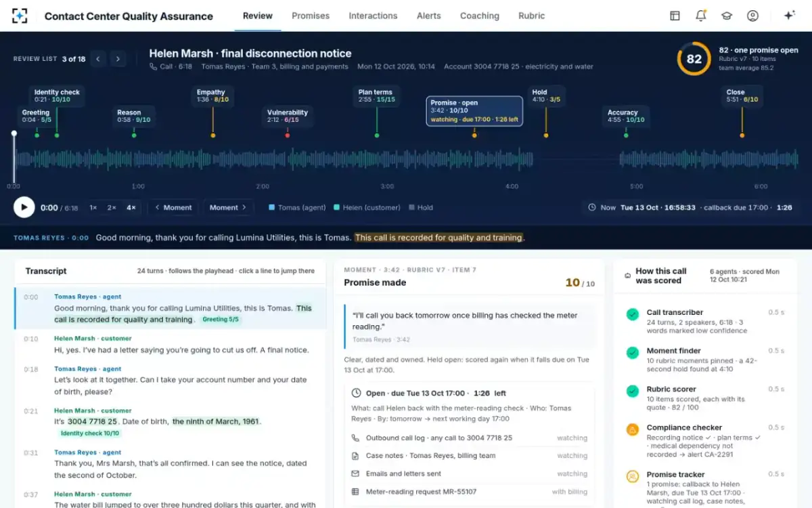
Task: Click the Outbound call log phone icon
Action: pos(356,438)
